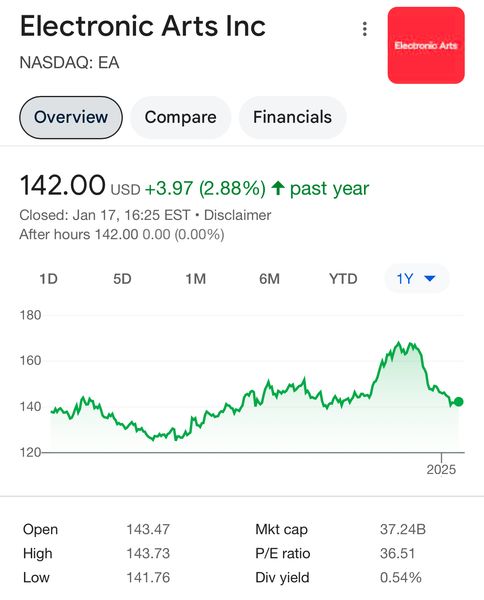Click the red Electronic Arts logo

pyautogui.click(x=426, y=45)
